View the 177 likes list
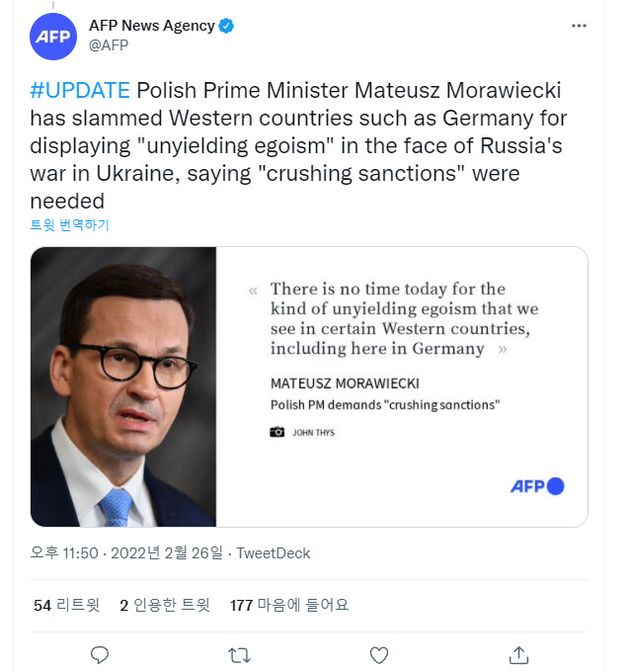This screenshot has height=672, width=630. [288, 605]
